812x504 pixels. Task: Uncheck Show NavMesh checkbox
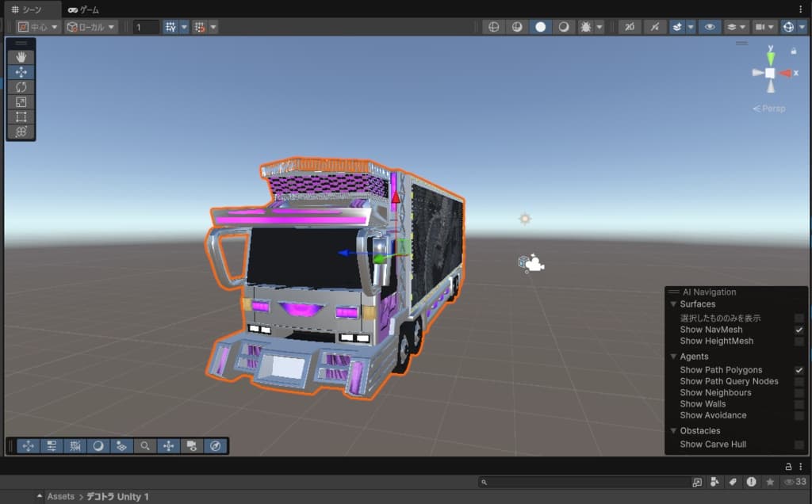[x=799, y=330]
